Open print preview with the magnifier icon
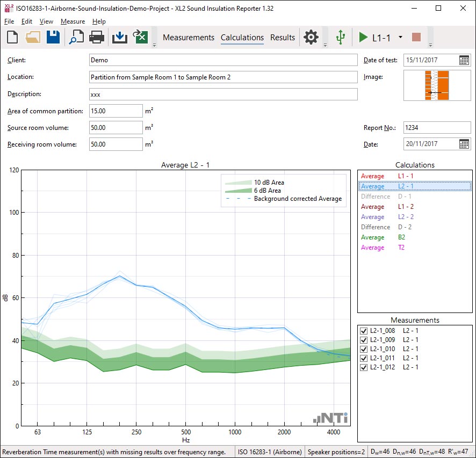The height and width of the screenshot is (458, 476). [76, 37]
